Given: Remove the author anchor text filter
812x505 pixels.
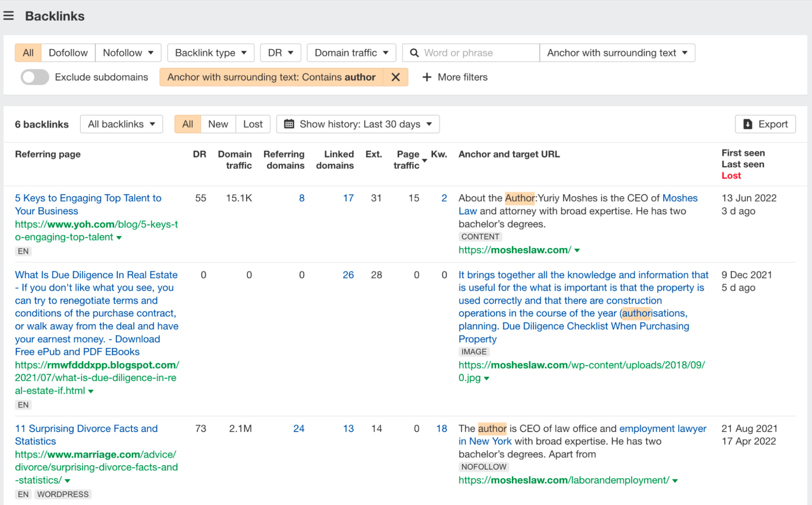Looking at the screenshot, I should (395, 76).
